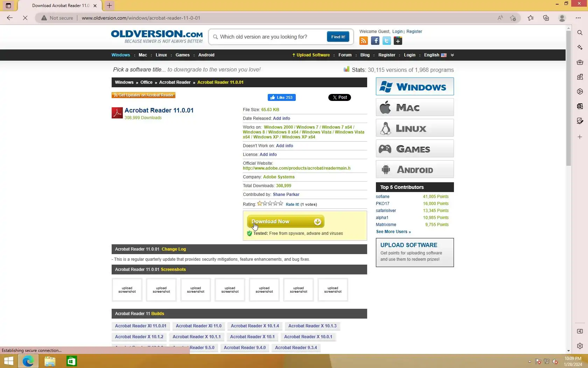Open Acrobat Reader X 10.1.4 build
The height and width of the screenshot is (368, 588).
tap(255, 326)
